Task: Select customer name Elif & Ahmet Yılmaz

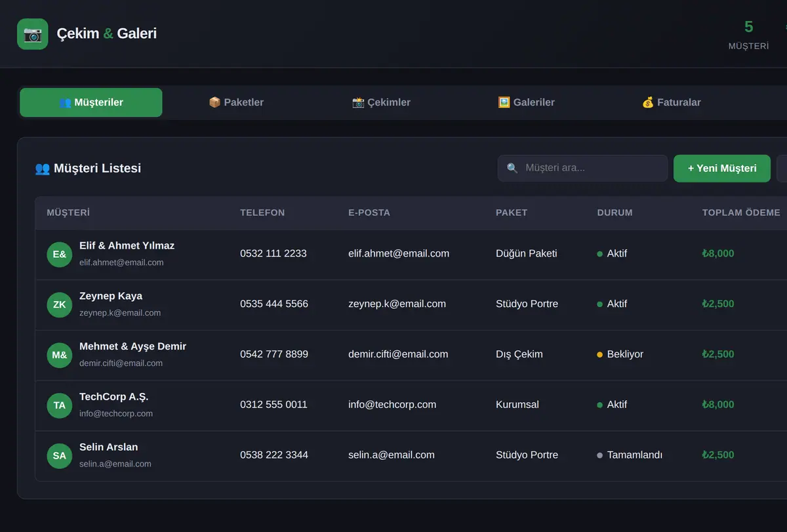Action: point(127,246)
